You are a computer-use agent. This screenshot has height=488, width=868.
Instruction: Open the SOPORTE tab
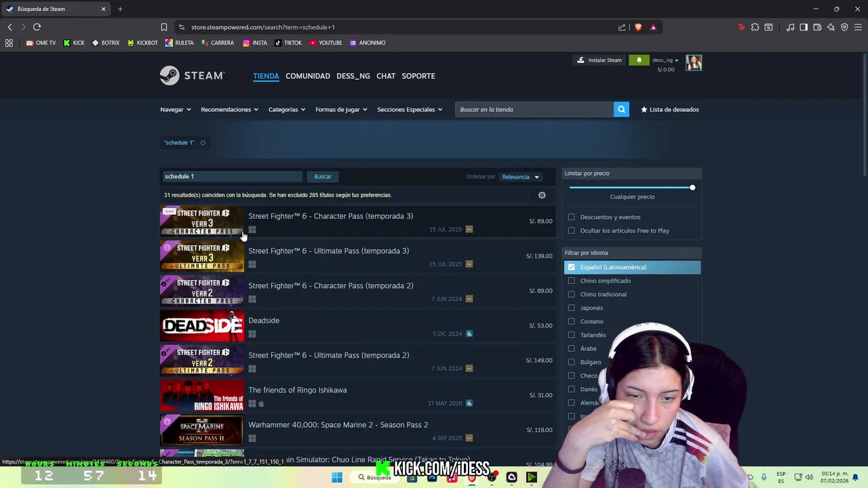coord(418,76)
